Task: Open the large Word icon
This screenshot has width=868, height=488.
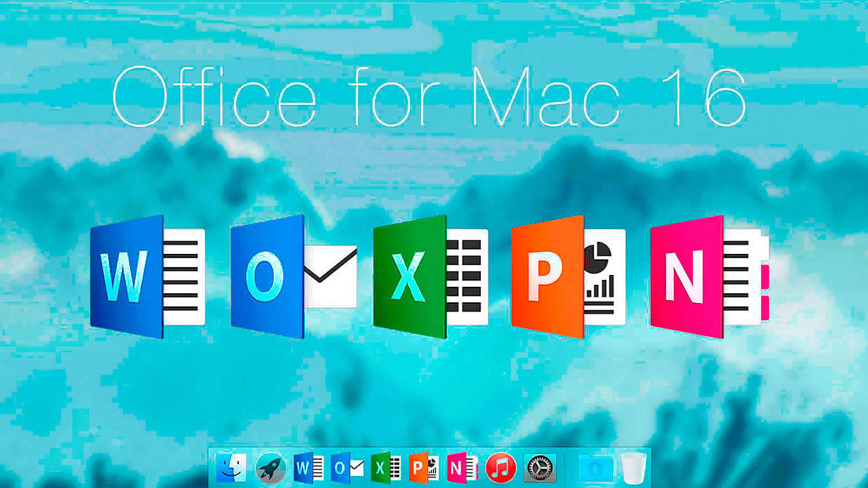Action: (x=148, y=276)
